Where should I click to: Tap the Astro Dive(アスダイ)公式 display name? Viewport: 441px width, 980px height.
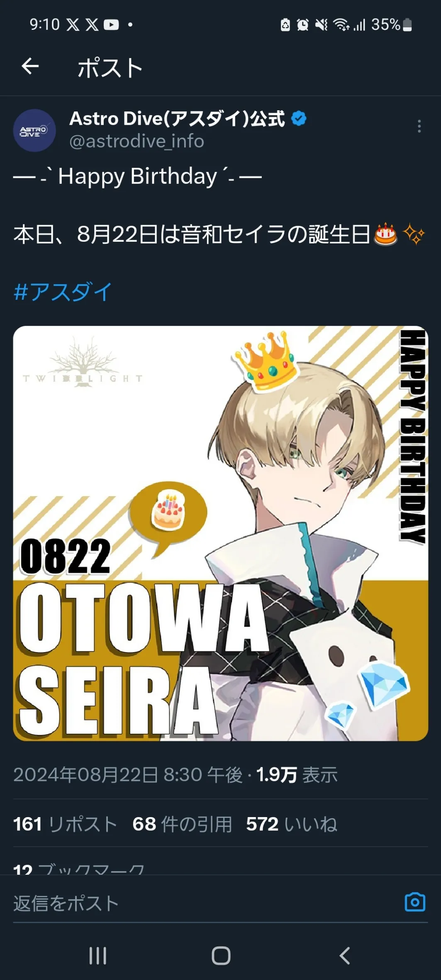pyautogui.click(x=177, y=119)
